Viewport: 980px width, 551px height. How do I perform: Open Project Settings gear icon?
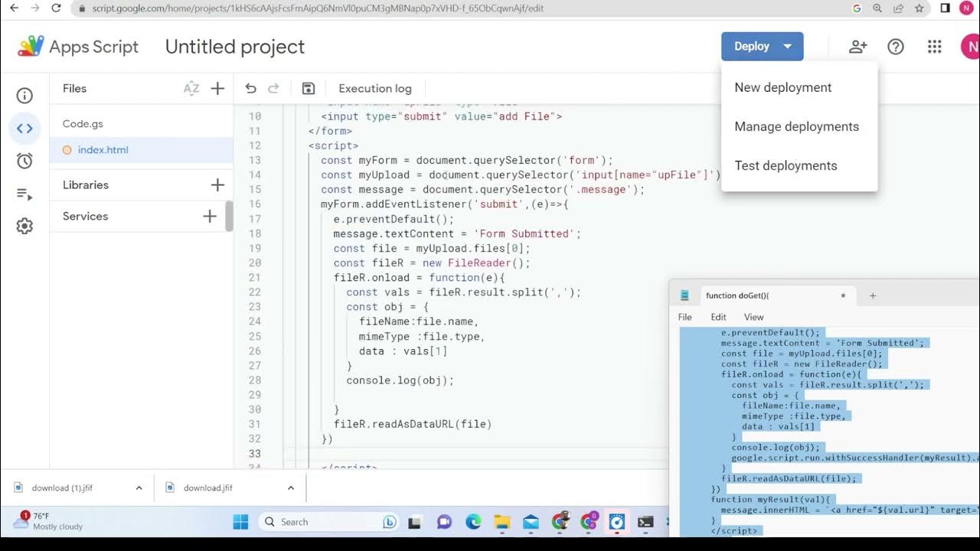pos(24,227)
